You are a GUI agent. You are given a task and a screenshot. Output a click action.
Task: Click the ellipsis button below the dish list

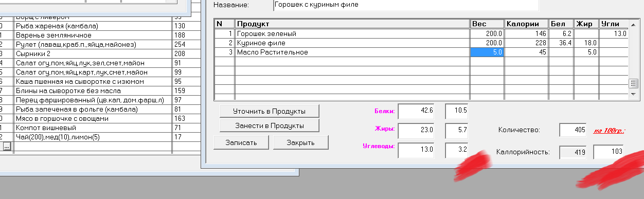[7, 147]
